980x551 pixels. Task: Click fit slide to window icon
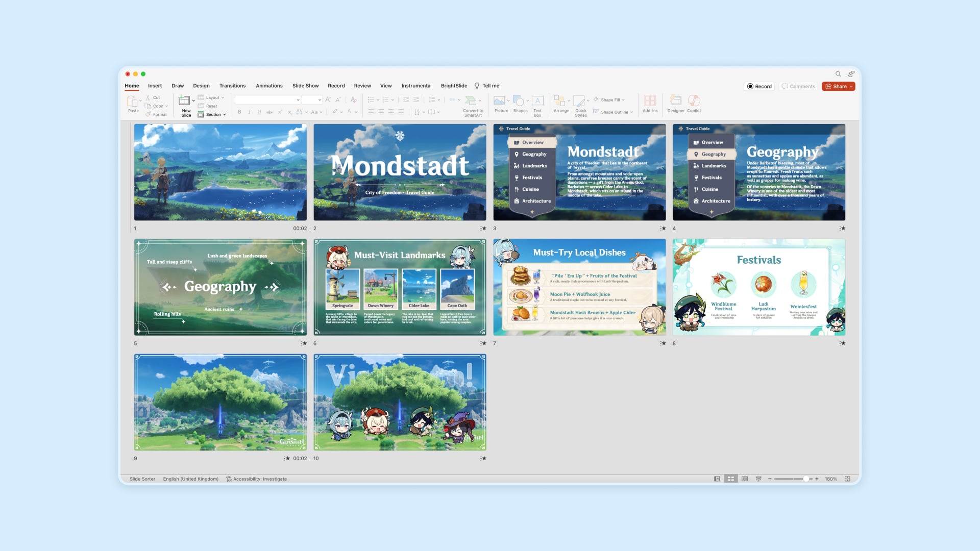coord(847,479)
